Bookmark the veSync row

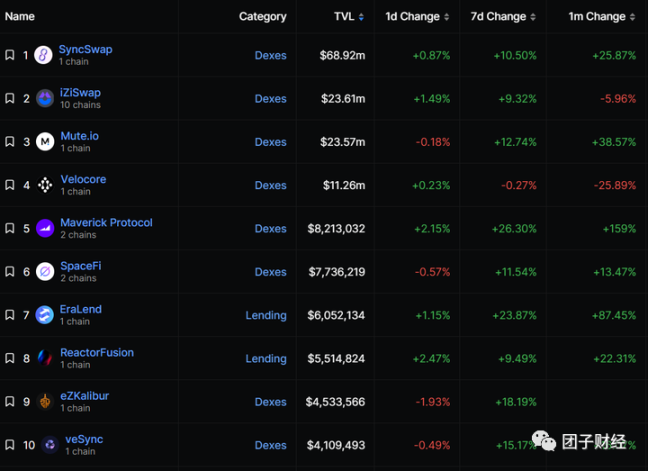(10, 445)
